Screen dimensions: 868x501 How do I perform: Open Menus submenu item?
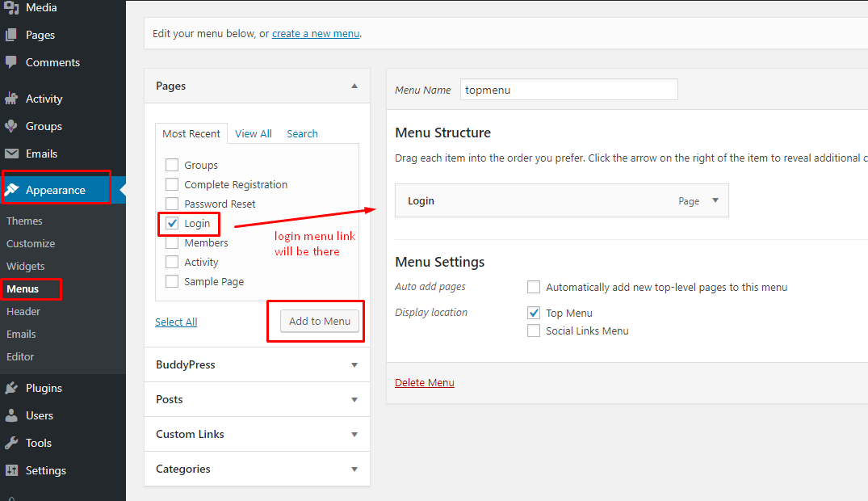click(x=23, y=289)
